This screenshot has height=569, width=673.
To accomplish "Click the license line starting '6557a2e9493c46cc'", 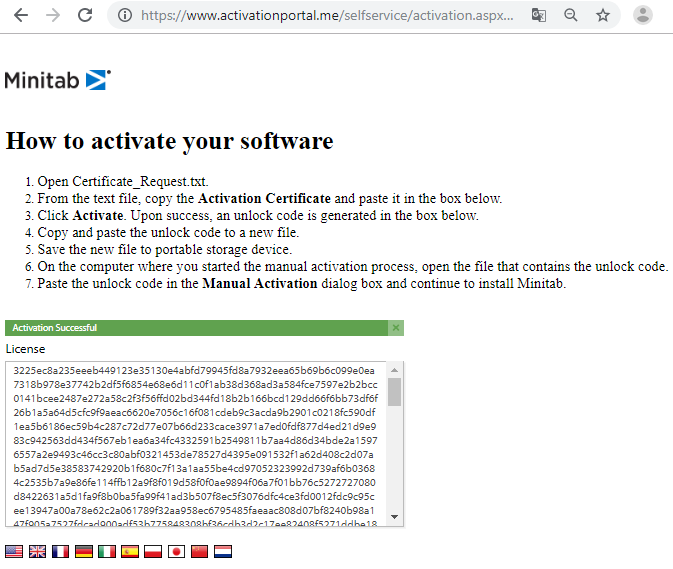I will coord(193,454).
